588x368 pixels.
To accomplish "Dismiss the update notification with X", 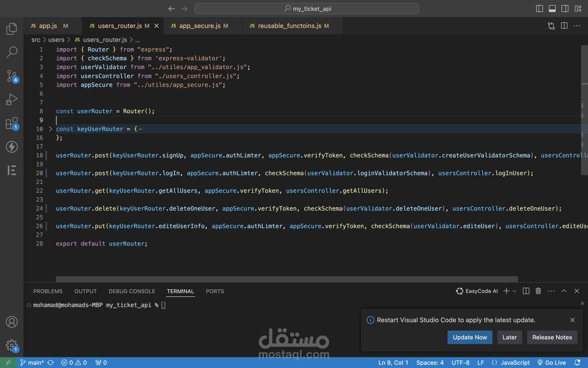I will tap(572, 320).
